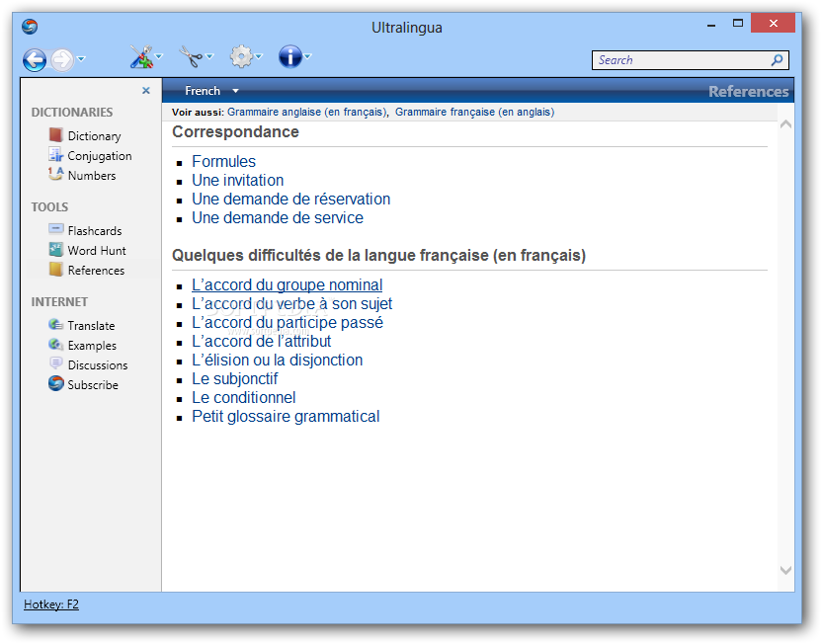Click the scroll down arrow of content pane
The image size is (822, 644).
[785, 570]
